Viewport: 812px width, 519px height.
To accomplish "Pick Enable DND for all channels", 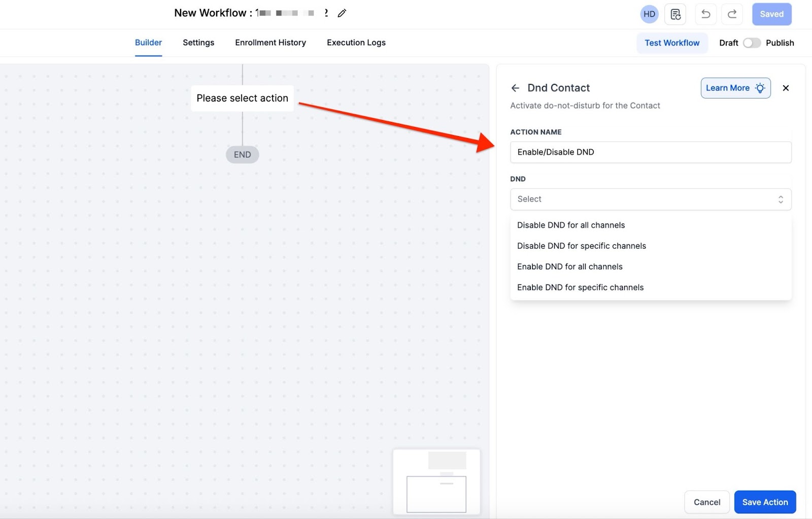I will pos(569,267).
